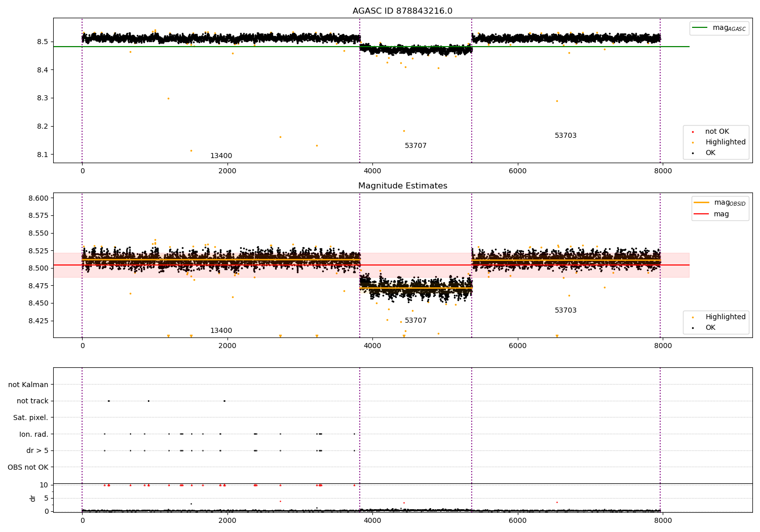Click the green mag AGASC line swatch
760x532 pixels.
[x=700, y=28]
